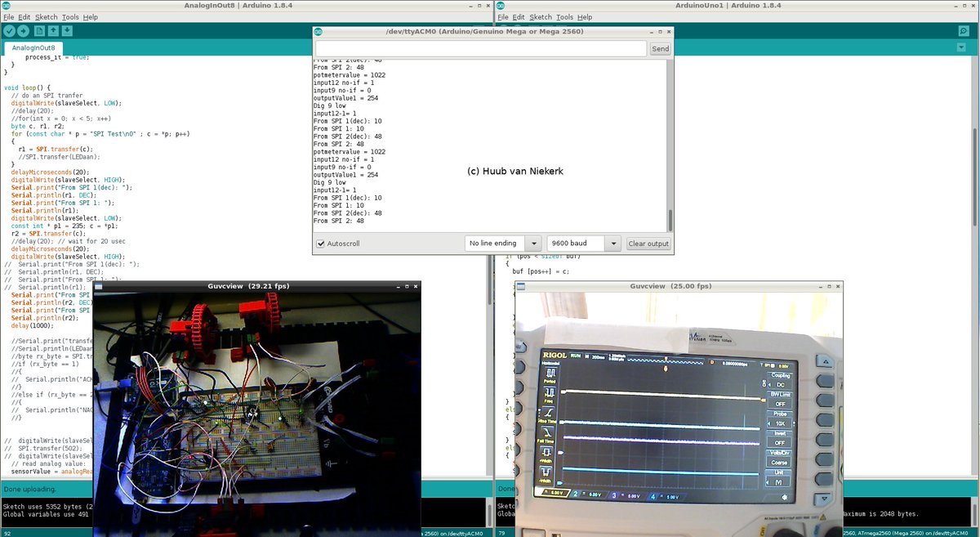Click Arduino logo icon in AnalogInOut8 title bar
Screen dimensions: 980x537
point(7,6)
